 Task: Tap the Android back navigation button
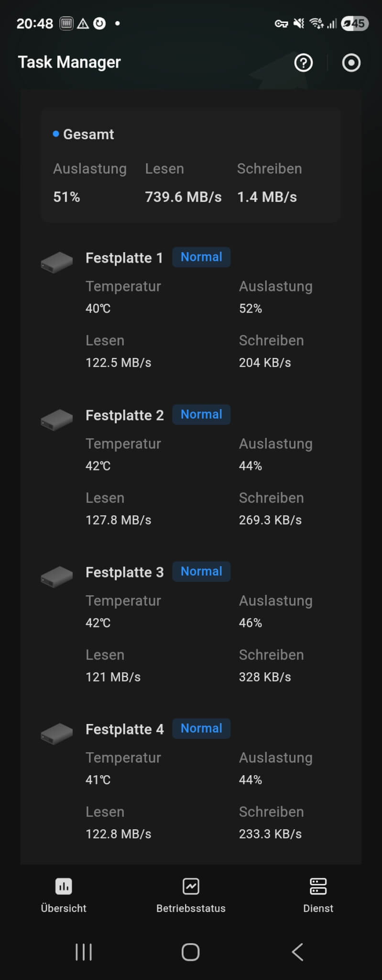click(x=297, y=952)
